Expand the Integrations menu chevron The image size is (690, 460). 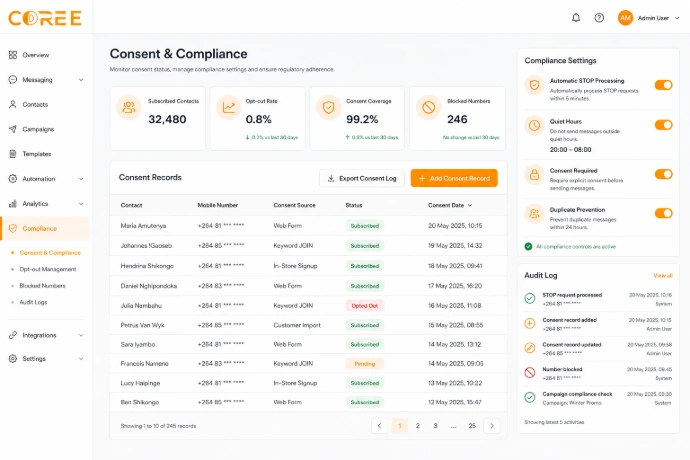[81, 335]
